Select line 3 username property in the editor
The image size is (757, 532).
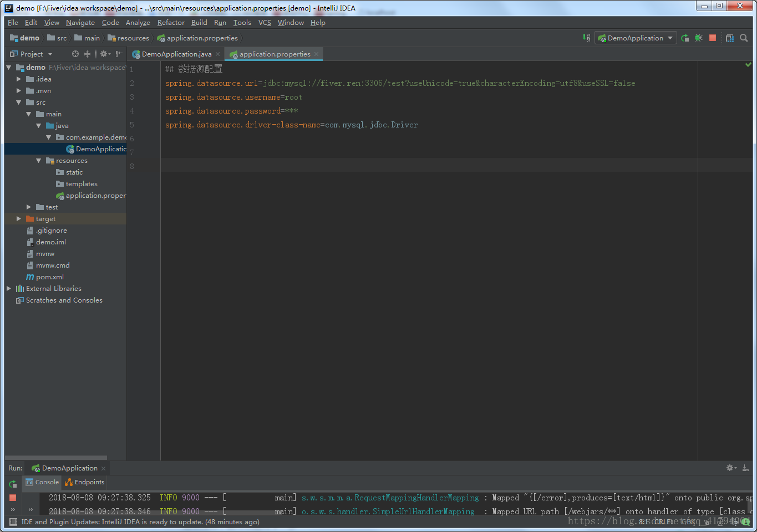pyautogui.click(x=233, y=96)
